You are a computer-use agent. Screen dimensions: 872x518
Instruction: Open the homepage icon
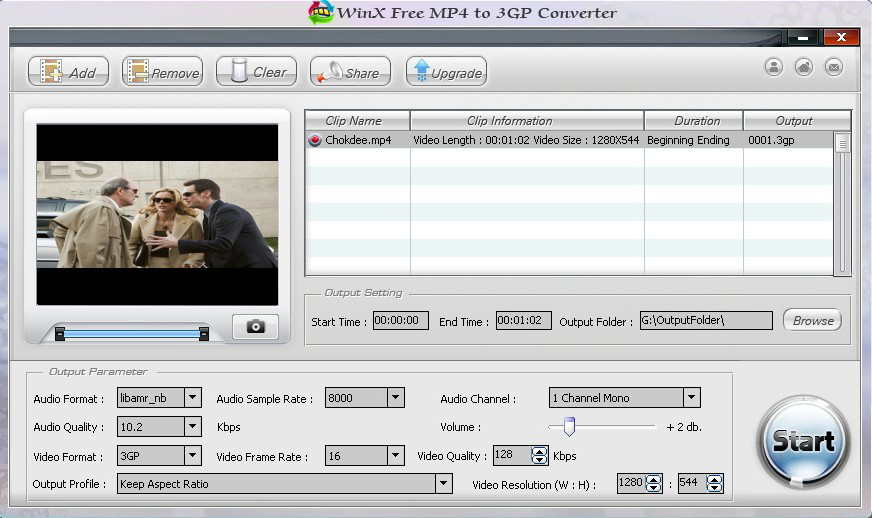pyautogui.click(x=804, y=67)
